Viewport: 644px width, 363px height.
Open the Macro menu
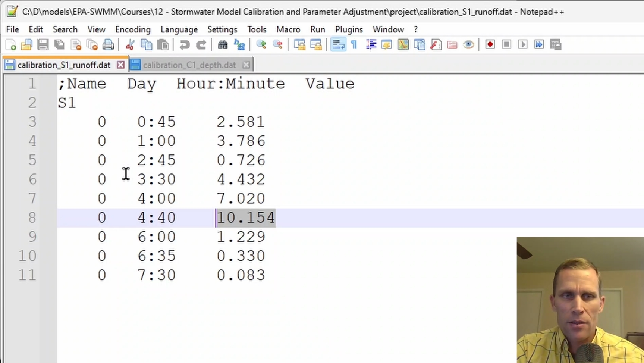(x=288, y=29)
